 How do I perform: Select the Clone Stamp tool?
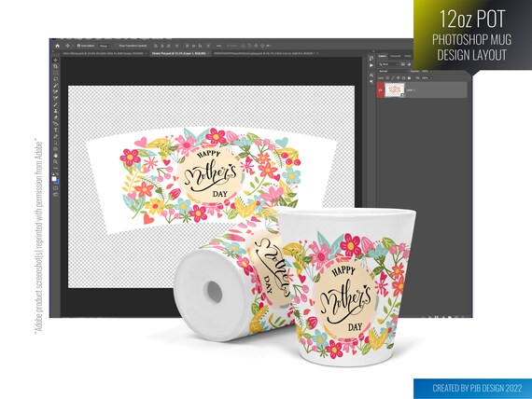55,111
